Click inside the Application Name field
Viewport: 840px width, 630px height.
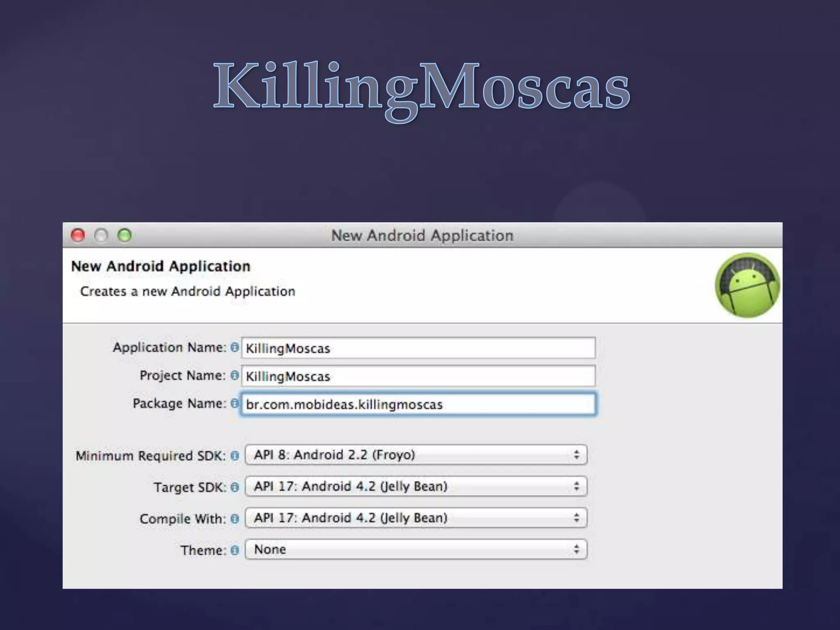[x=418, y=348]
